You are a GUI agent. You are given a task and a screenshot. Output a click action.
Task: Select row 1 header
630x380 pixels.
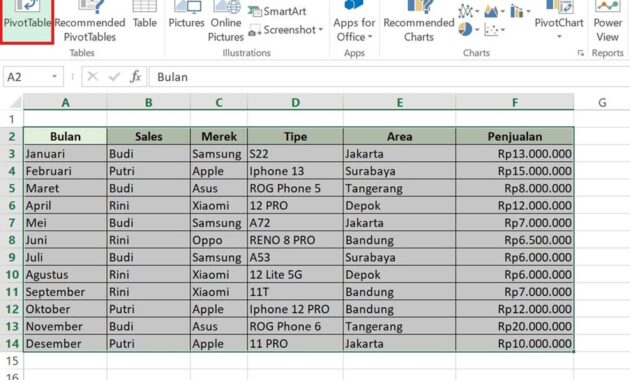[12, 119]
